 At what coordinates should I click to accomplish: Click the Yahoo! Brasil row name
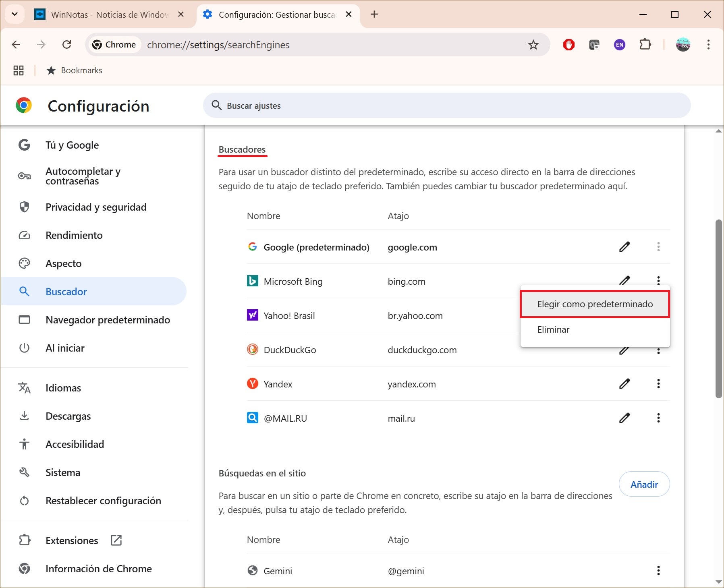click(x=289, y=316)
